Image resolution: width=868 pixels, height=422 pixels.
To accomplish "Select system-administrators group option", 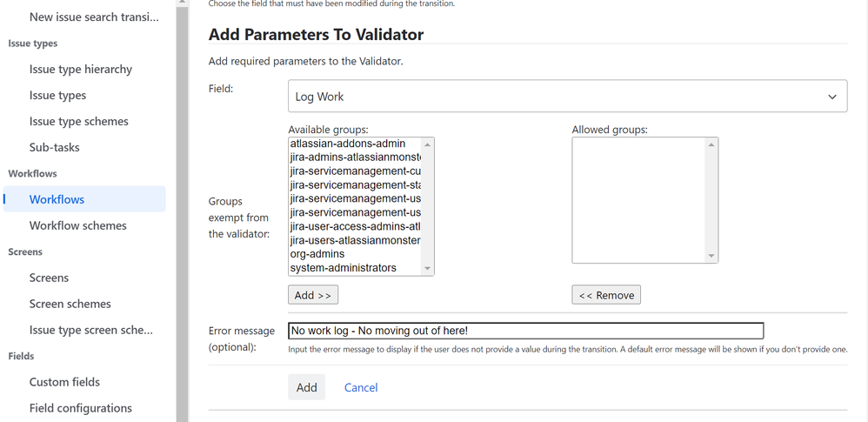I will coord(343,268).
